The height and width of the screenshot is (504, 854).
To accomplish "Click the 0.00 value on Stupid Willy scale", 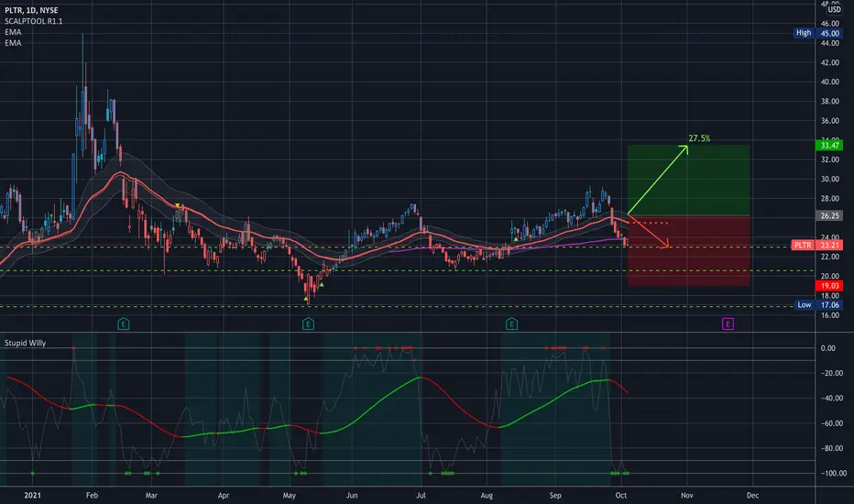I will tap(827, 348).
